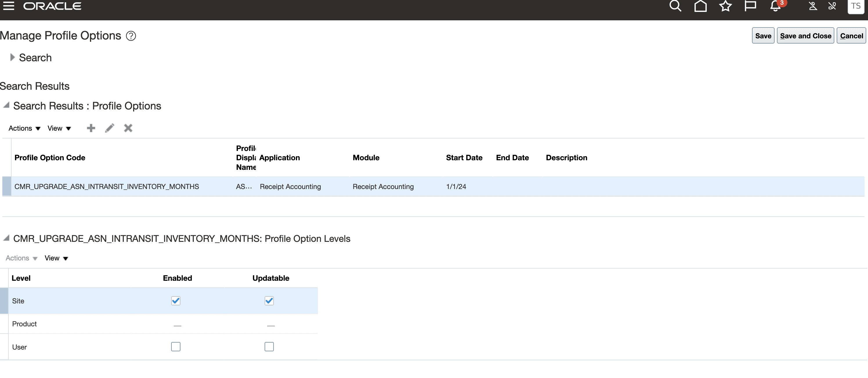Uncheck Enabled checkbox for Site level

coord(176,300)
